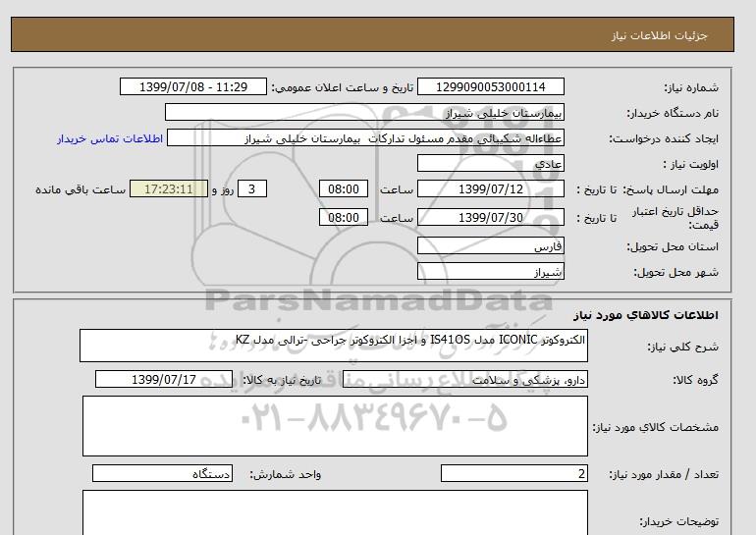This screenshot has width=756, height=535.
Task: Click the تاریخ و ساعت اعلان عمومی label
Action: tap(343, 87)
